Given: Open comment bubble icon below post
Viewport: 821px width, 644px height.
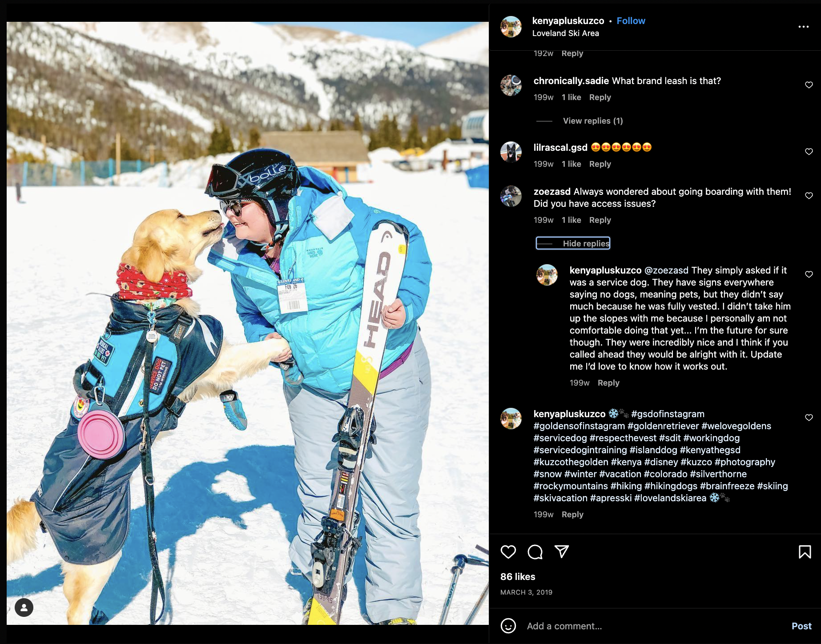Looking at the screenshot, I should (535, 552).
